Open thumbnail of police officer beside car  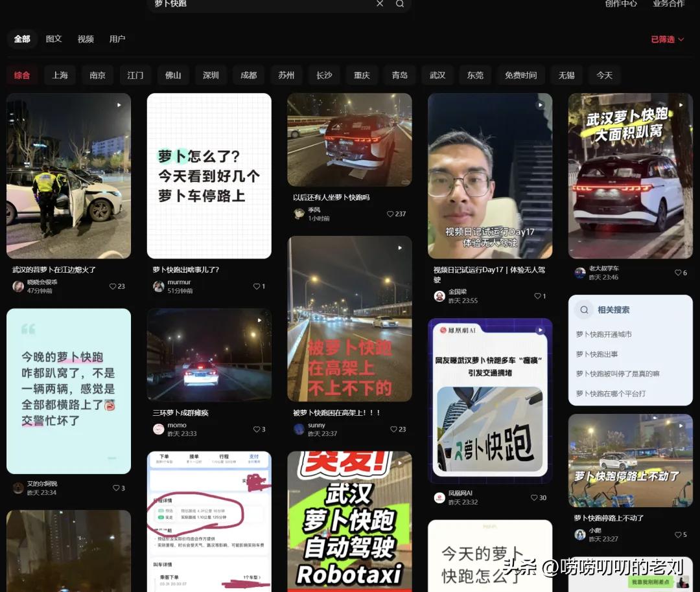click(69, 176)
